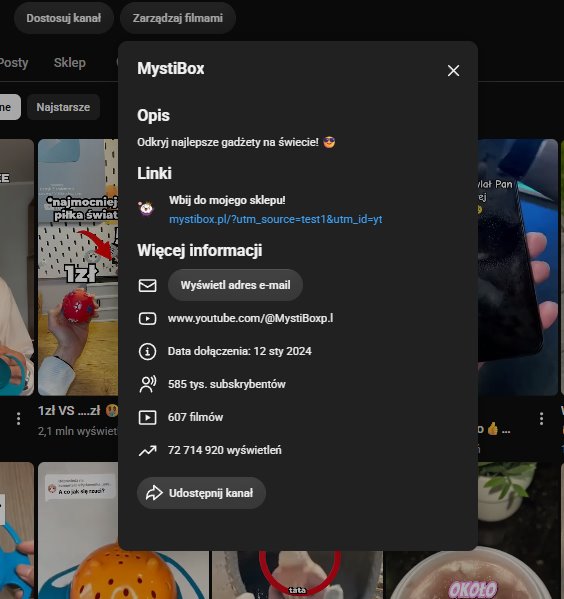Click the share arrow icon
564x599 pixels.
pyautogui.click(x=154, y=493)
